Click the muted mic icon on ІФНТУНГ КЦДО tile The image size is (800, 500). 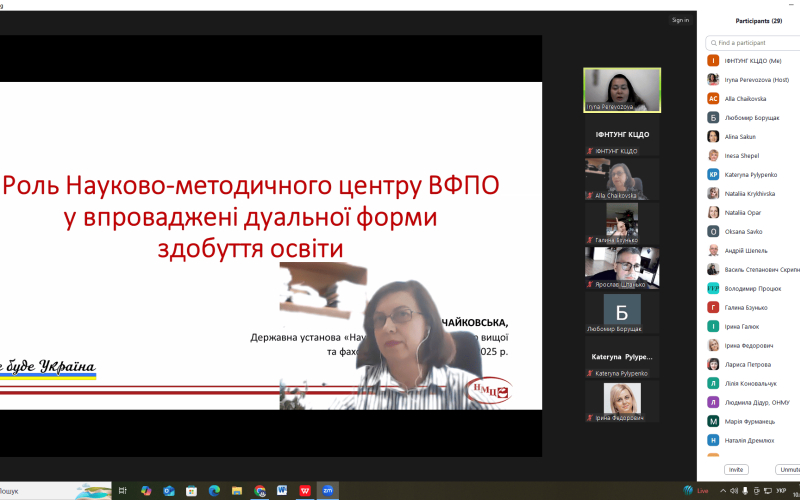click(x=590, y=151)
